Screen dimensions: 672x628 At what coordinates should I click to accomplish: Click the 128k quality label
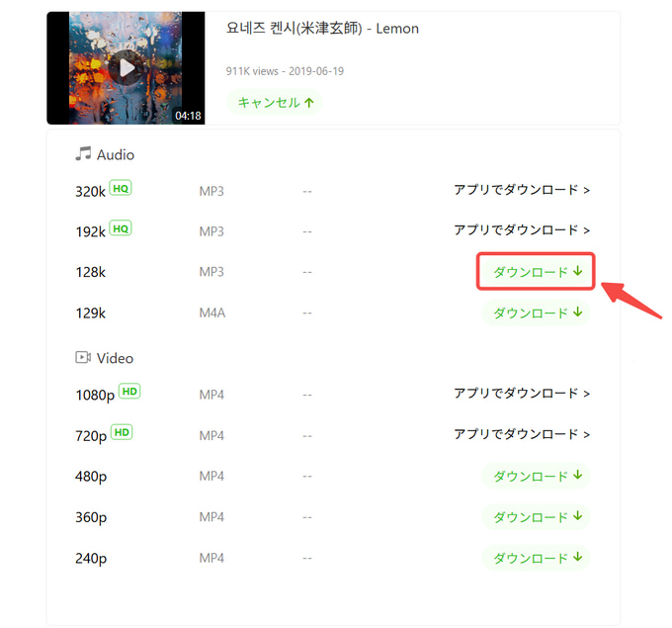[x=91, y=272]
